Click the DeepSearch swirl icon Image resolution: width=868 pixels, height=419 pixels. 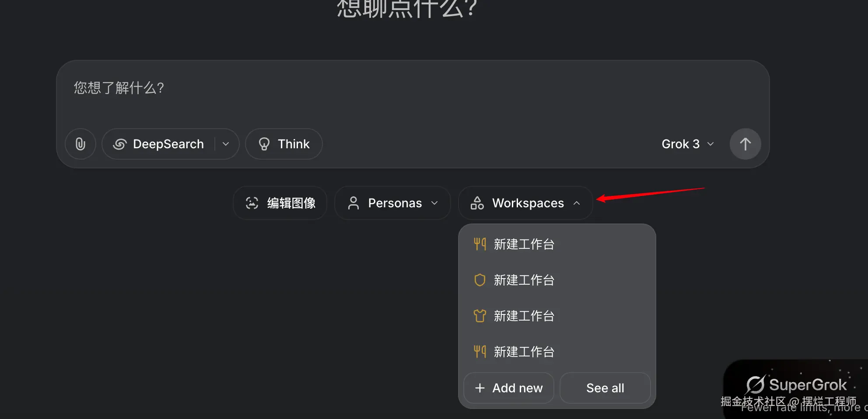(x=120, y=144)
